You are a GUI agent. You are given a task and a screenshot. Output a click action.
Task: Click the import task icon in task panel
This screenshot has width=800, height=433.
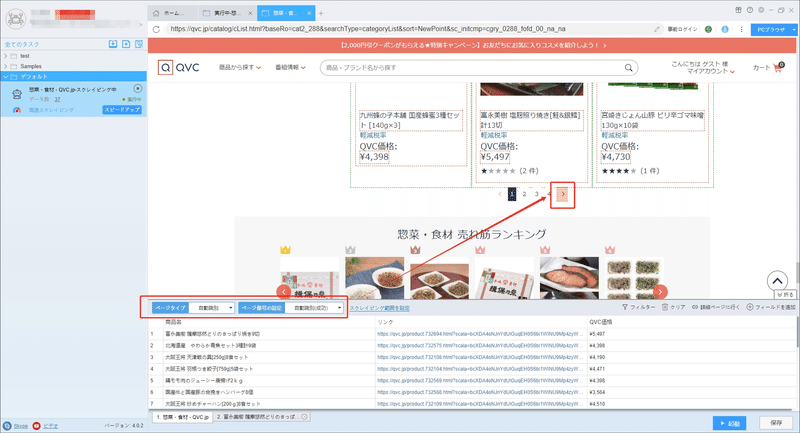(x=113, y=44)
